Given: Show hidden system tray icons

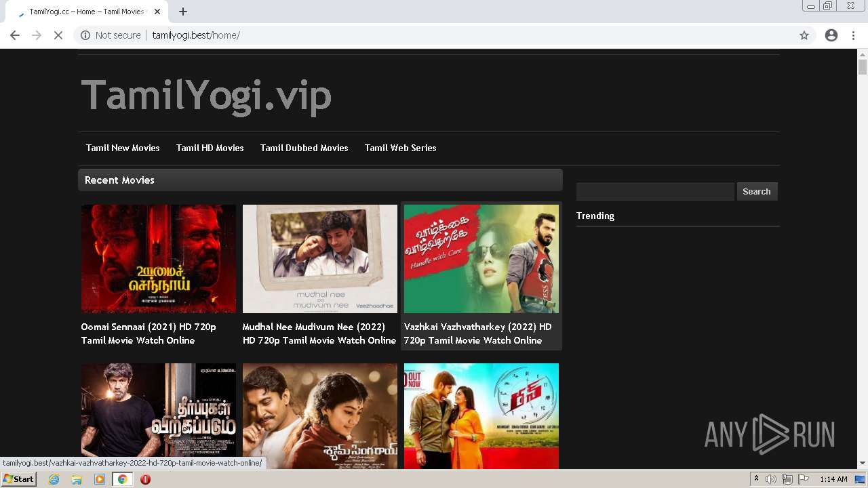Looking at the screenshot, I should click(x=757, y=479).
